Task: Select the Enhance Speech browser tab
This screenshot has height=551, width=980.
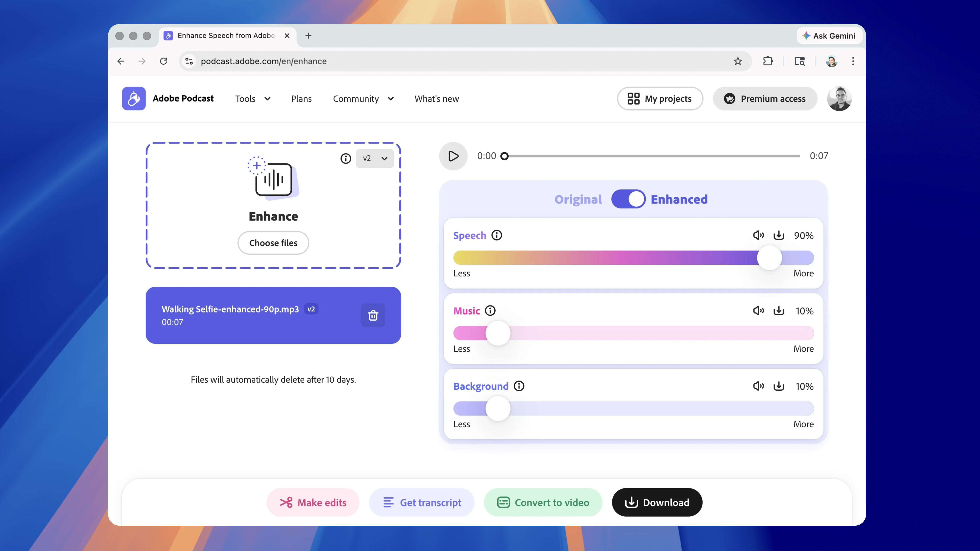Action: point(227,36)
